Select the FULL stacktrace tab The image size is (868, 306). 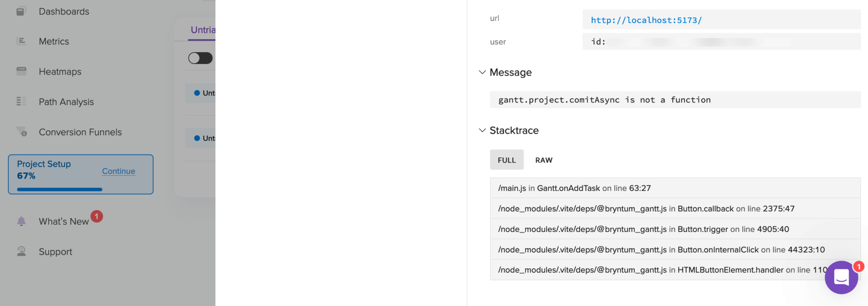pos(507,160)
